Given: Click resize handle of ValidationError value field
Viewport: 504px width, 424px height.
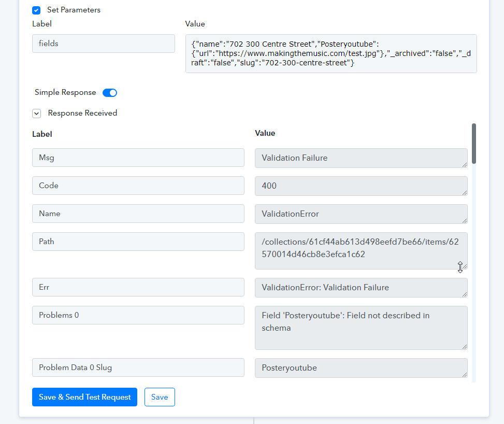Looking at the screenshot, I should [465, 221].
